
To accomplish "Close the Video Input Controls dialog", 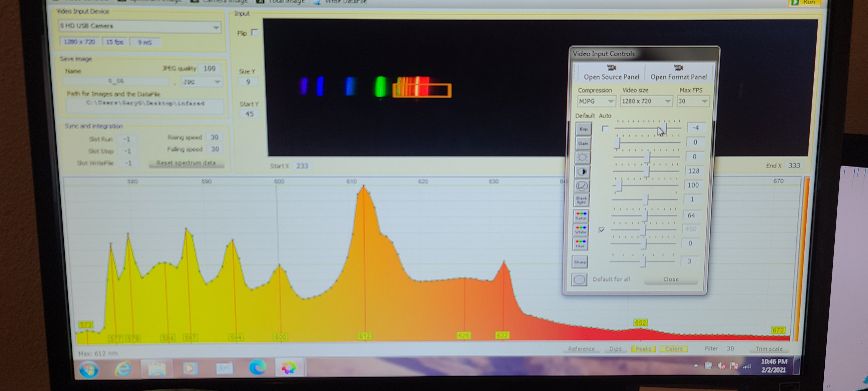I will click(x=671, y=279).
